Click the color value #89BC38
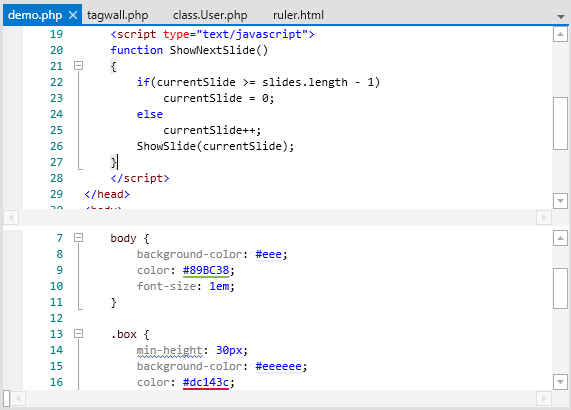This screenshot has width=571, height=410. (206, 270)
